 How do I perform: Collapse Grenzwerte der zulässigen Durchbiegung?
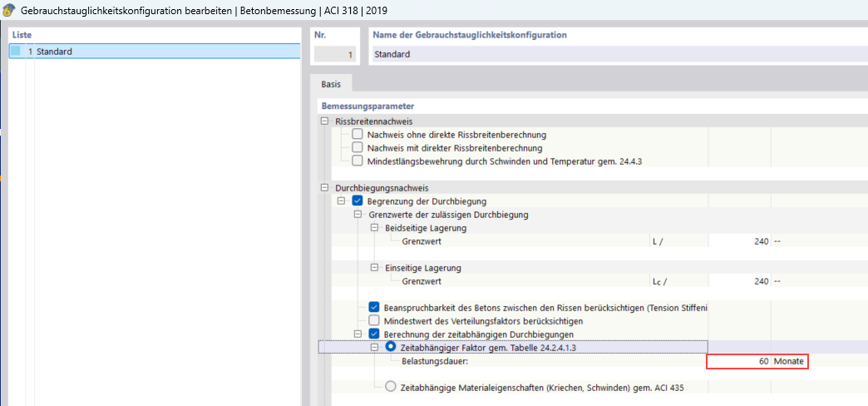coord(358,215)
